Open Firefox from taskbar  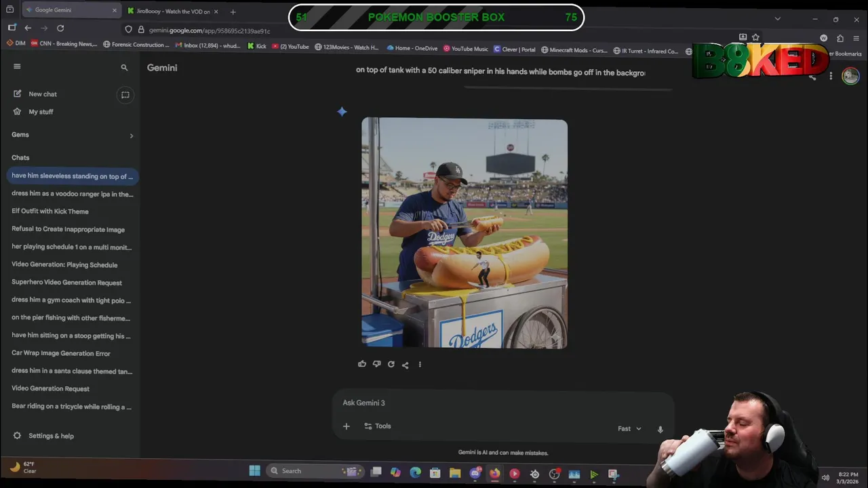pyautogui.click(x=494, y=474)
